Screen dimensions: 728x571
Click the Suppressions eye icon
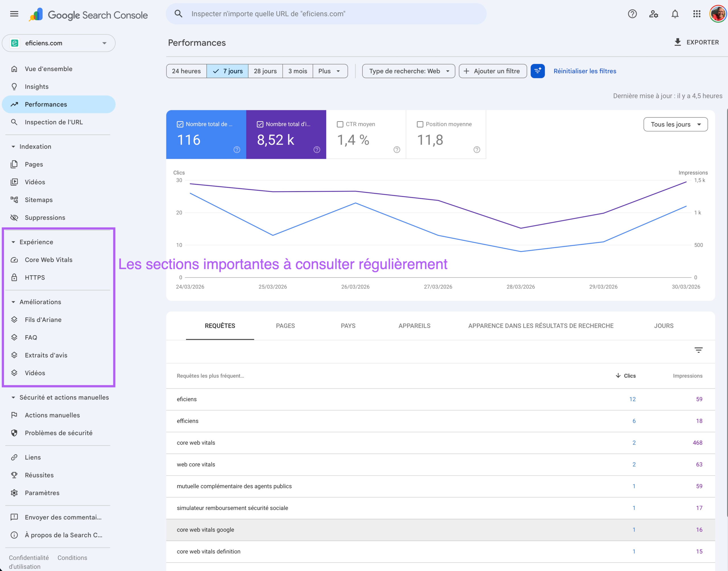[x=14, y=217]
